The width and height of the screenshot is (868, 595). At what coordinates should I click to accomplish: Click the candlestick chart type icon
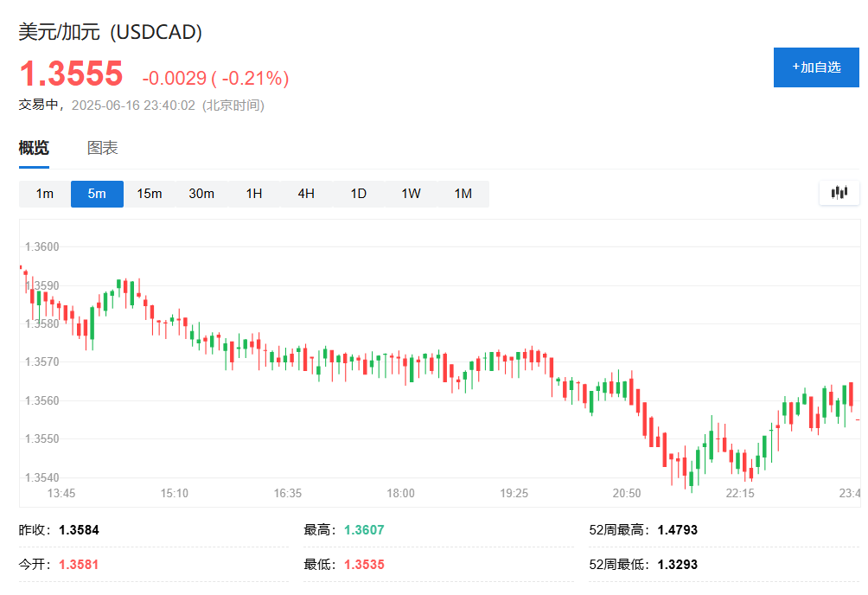pyautogui.click(x=839, y=193)
